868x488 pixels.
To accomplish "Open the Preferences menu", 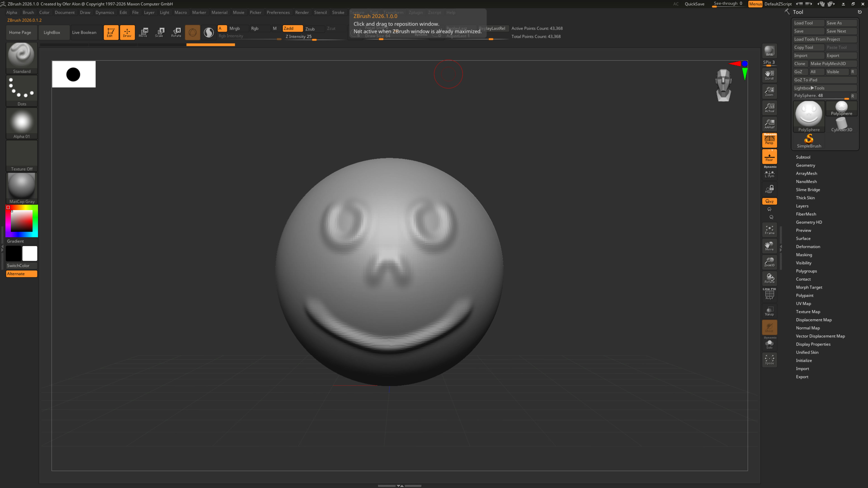I will [x=278, y=12].
